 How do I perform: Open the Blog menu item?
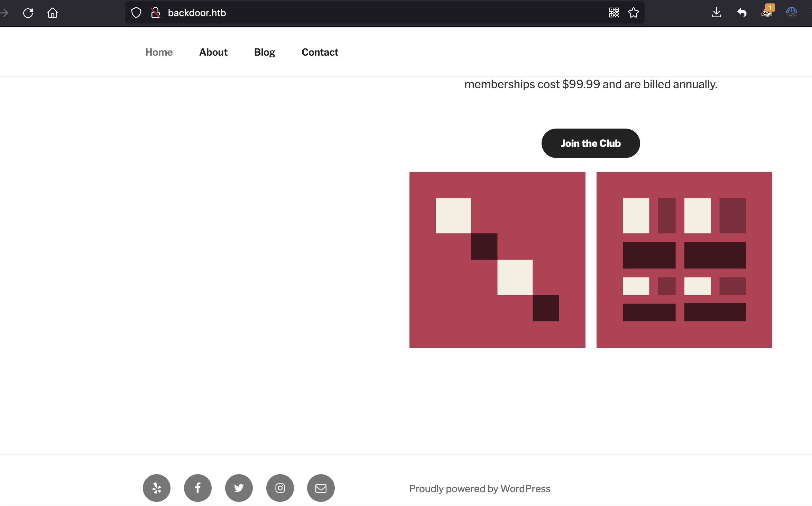pyautogui.click(x=265, y=52)
